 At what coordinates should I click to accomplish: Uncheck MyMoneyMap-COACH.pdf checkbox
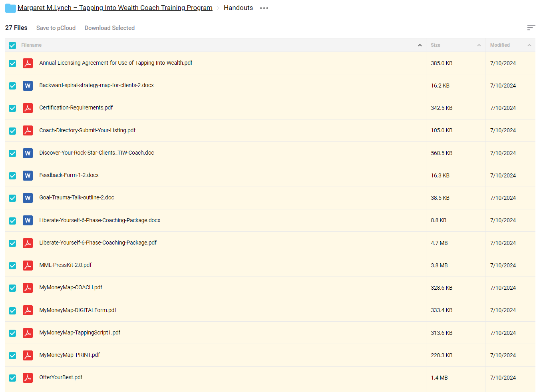(x=12, y=288)
